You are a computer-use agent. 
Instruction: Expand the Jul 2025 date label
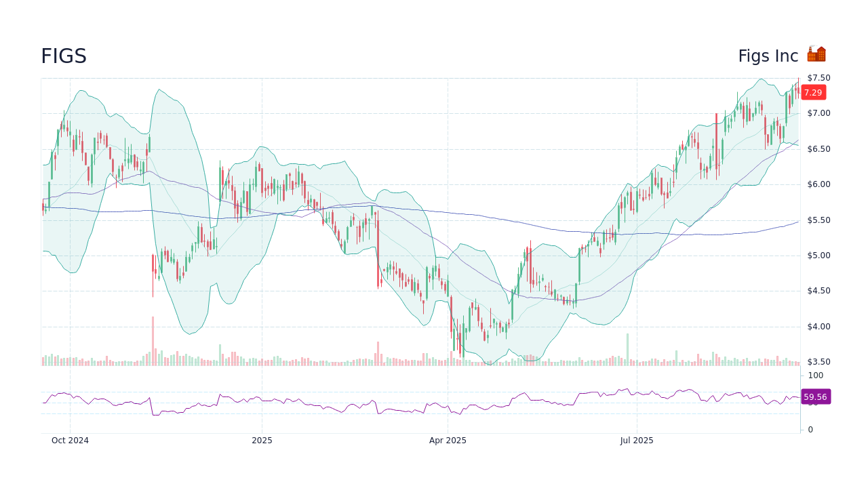click(x=636, y=440)
